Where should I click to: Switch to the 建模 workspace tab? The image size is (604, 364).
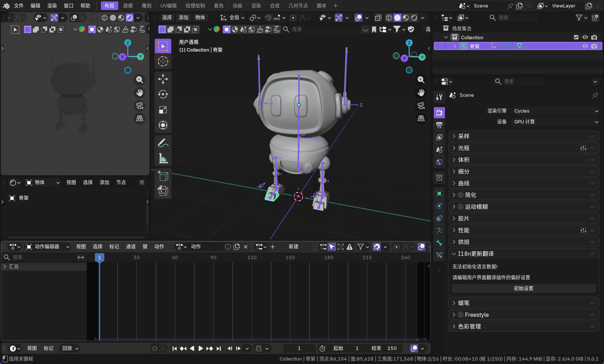(x=128, y=5)
